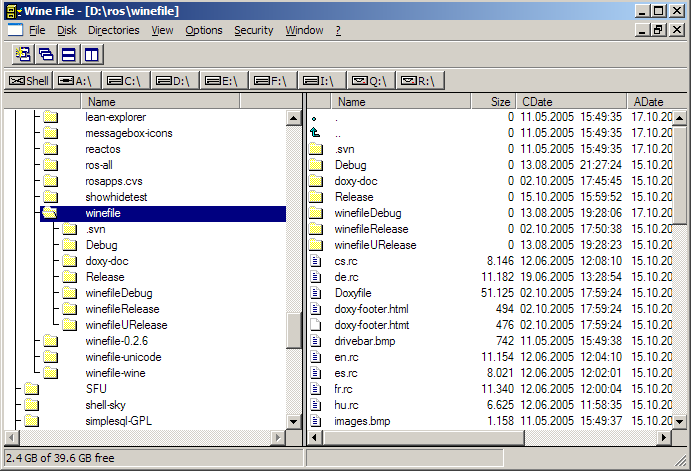Image resolution: width=691 pixels, height=471 pixels.
Task: Select the showhidetest folder in tree
Action: pos(116,197)
